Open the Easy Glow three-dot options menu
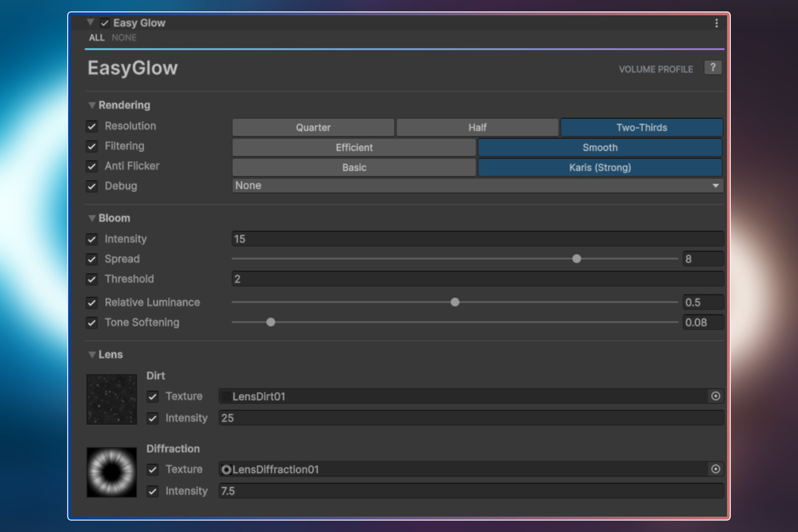 tap(716, 23)
